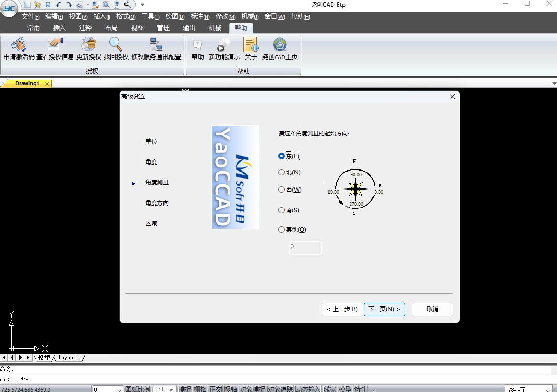Screen dimensions: 557x392
Task: Open the 文件(F) menu
Action: 30,17
